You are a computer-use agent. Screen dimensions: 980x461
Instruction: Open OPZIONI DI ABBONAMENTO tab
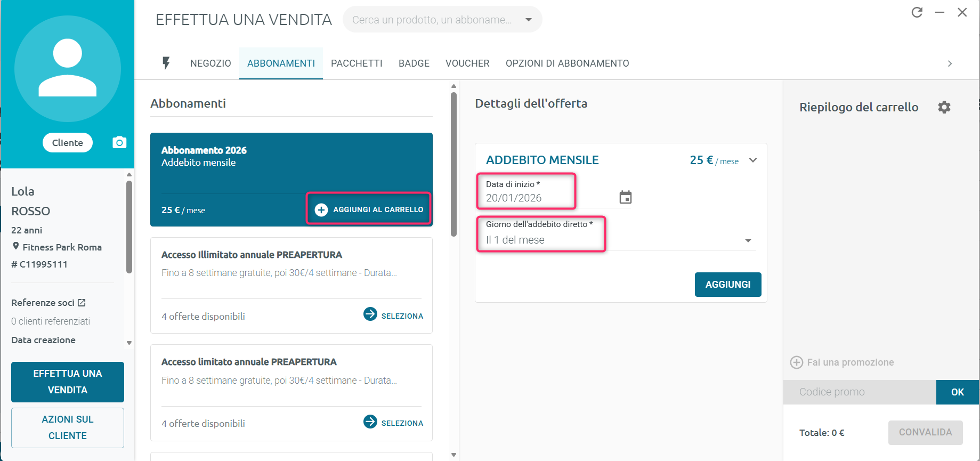tap(568, 63)
